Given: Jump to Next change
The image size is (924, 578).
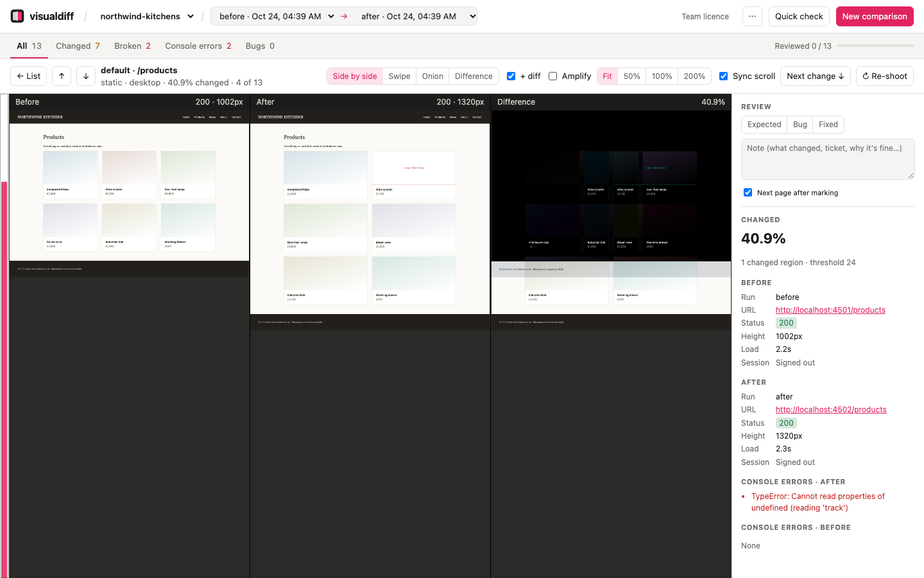Looking at the screenshot, I should coord(816,76).
